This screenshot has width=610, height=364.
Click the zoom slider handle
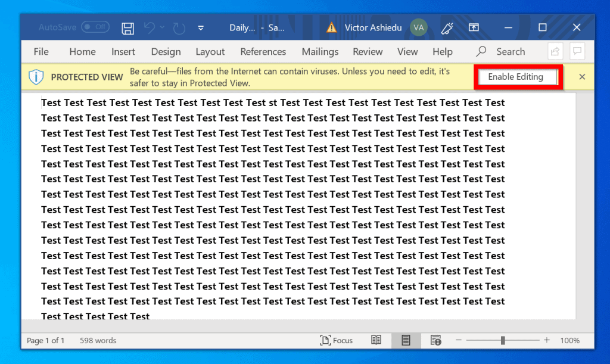(503, 340)
